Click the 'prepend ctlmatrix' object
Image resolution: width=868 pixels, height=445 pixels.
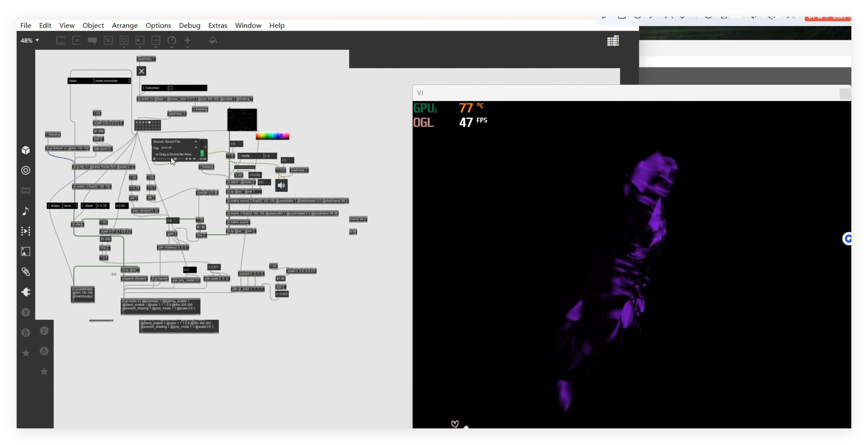point(134,279)
